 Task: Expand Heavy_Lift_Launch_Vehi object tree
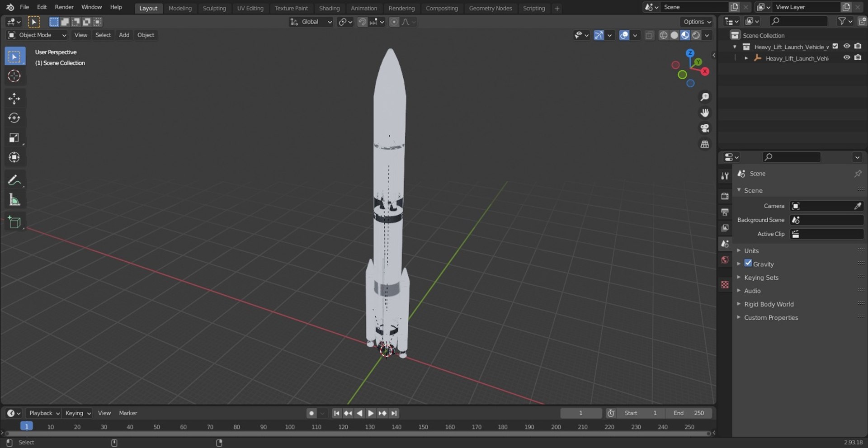click(x=746, y=58)
